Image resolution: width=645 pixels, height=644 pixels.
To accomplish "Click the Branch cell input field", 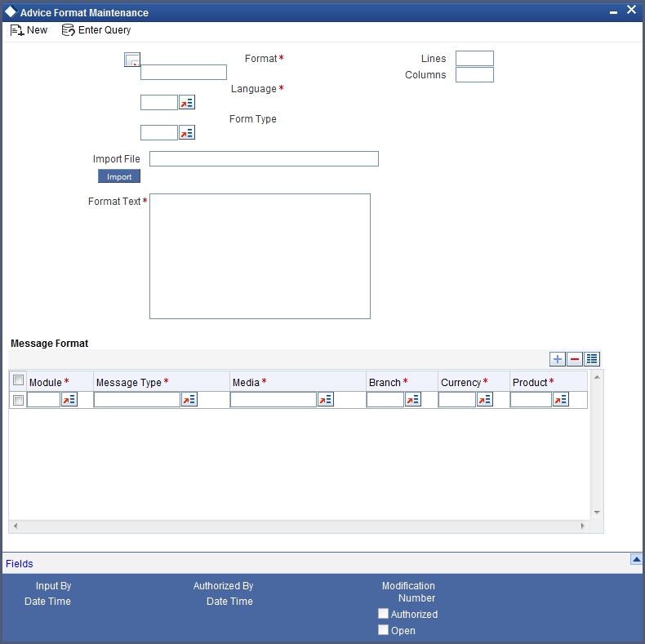I will pyautogui.click(x=385, y=400).
